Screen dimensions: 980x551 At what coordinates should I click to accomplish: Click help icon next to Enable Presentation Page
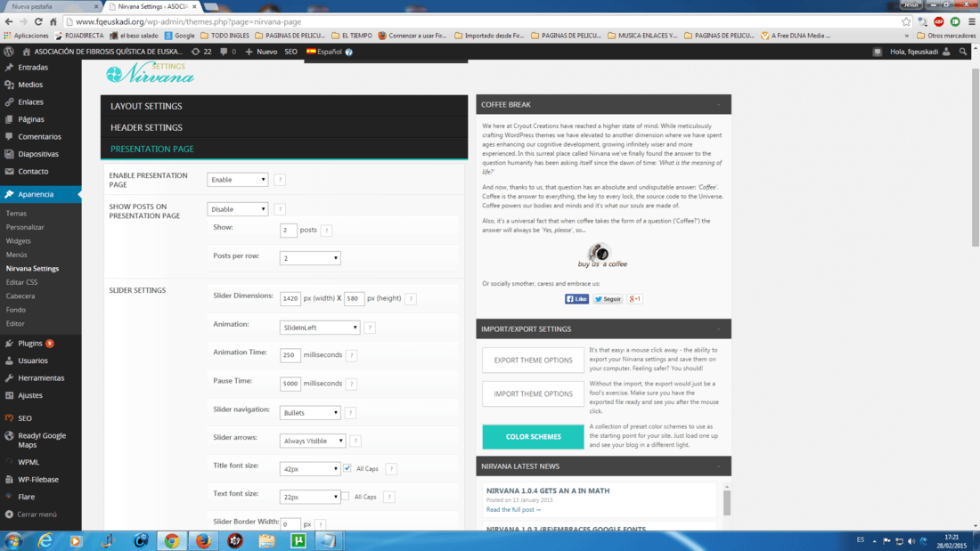point(280,180)
